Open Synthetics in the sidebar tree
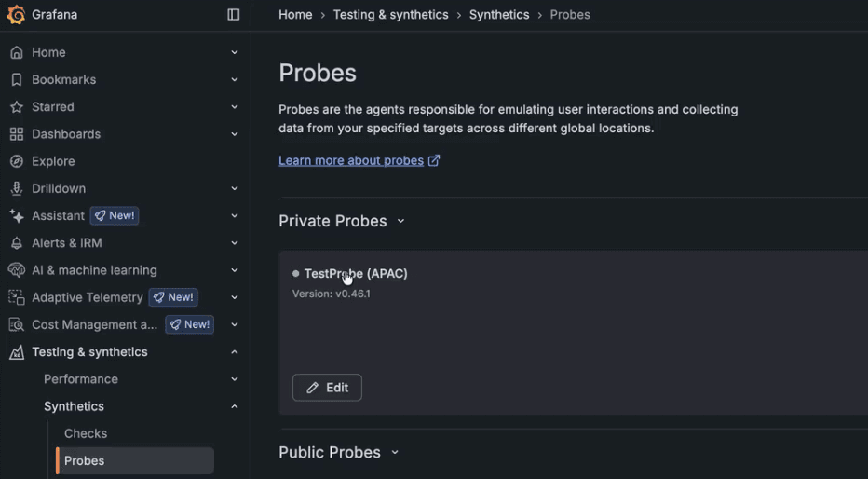 pos(74,406)
